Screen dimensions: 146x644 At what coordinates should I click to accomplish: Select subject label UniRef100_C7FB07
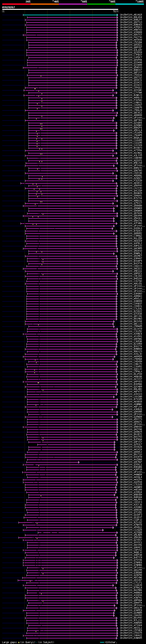(x=131, y=55)
